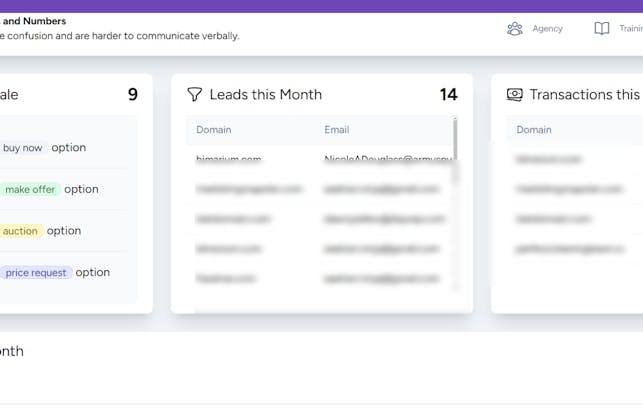Open the 'Leads this Month' card title

265,95
